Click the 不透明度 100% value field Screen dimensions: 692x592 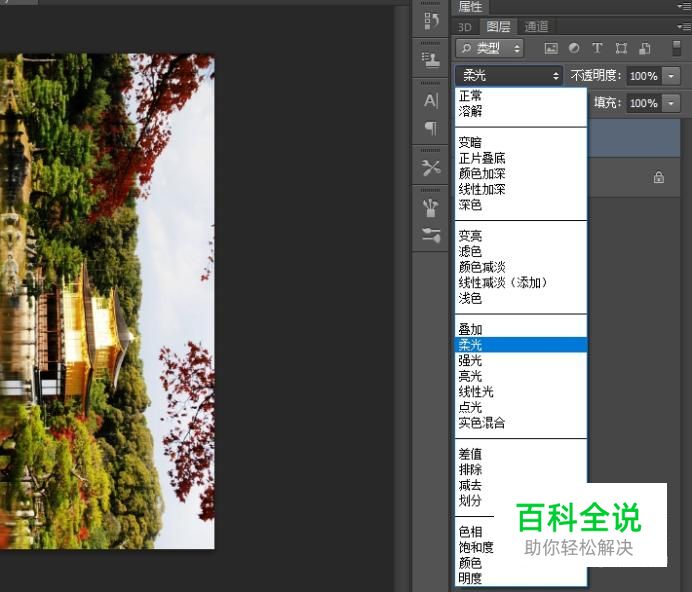pos(644,76)
